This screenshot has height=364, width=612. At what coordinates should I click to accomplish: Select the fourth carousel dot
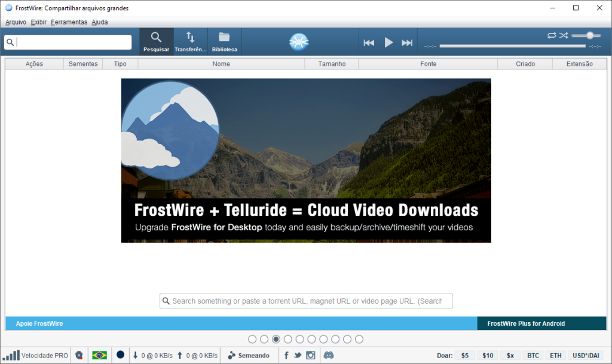click(x=288, y=339)
